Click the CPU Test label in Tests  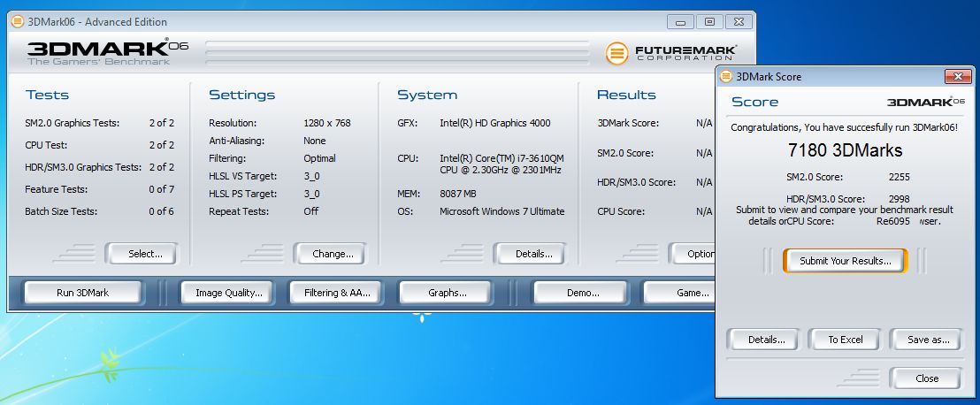[46, 145]
